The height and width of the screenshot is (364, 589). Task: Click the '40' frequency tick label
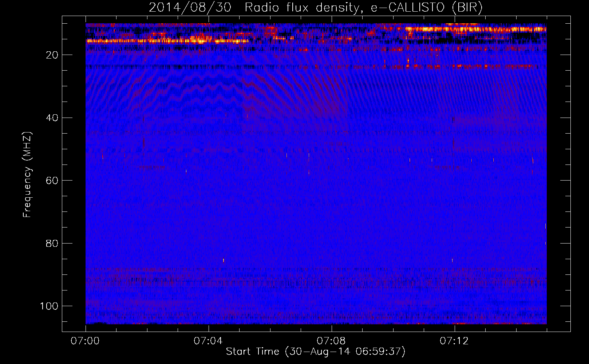[52, 118]
